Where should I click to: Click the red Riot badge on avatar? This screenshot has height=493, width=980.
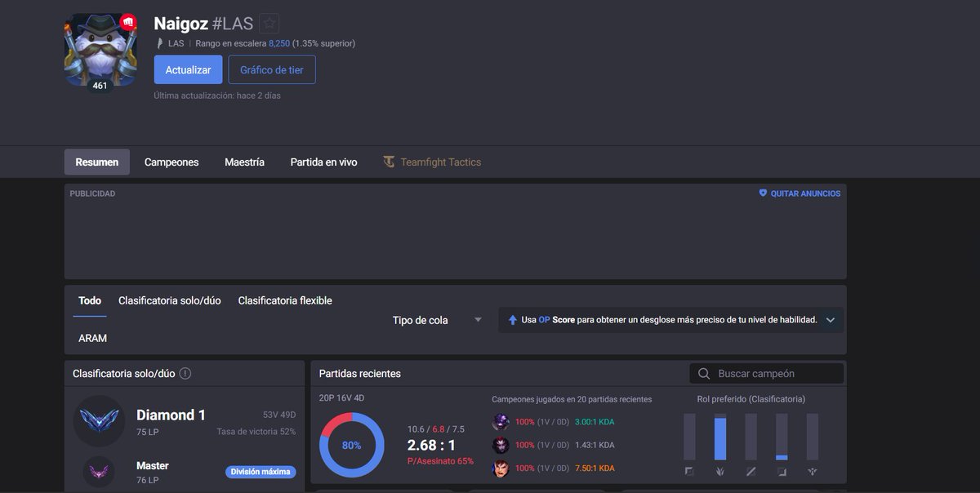(x=127, y=21)
